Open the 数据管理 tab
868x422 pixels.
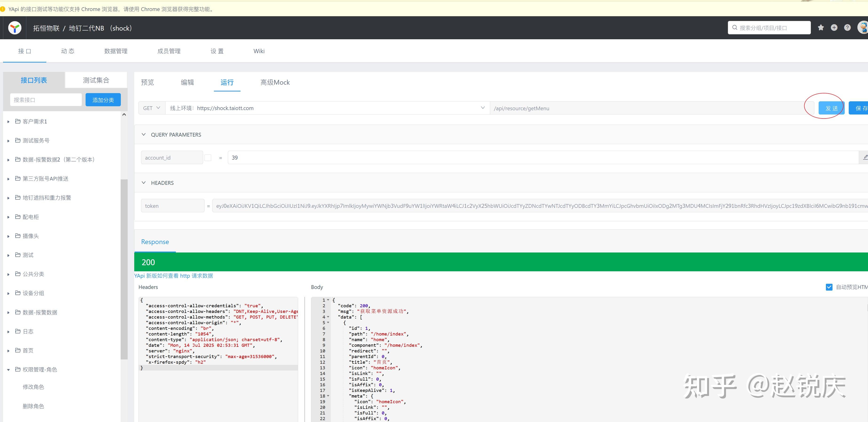(116, 51)
